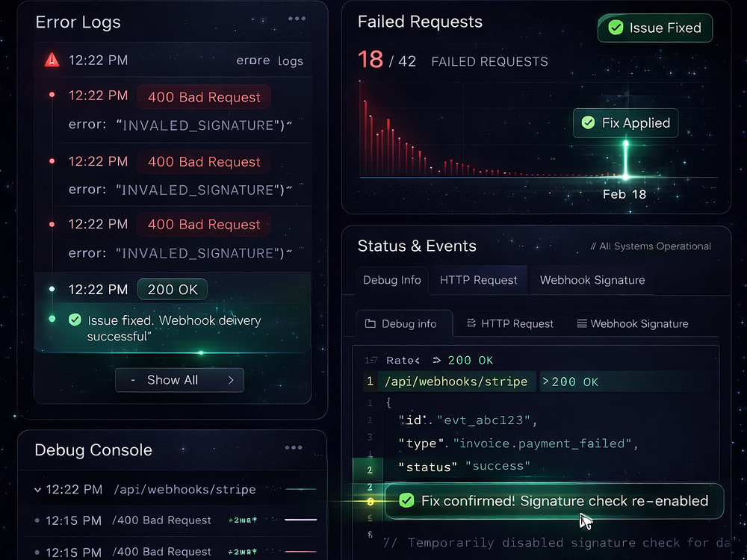This screenshot has height=560, width=747.
Task: Click the > 200 OK response beside webhook path
Action: tap(570, 382)
